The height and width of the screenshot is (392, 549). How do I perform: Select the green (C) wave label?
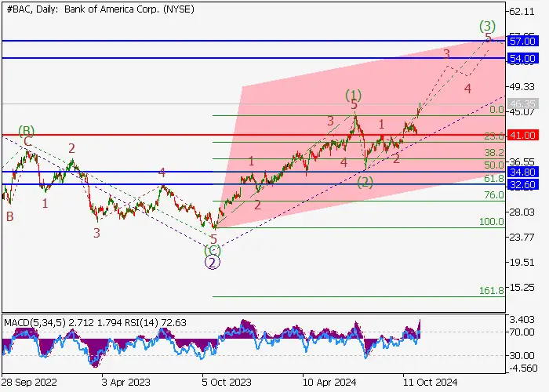213,250
